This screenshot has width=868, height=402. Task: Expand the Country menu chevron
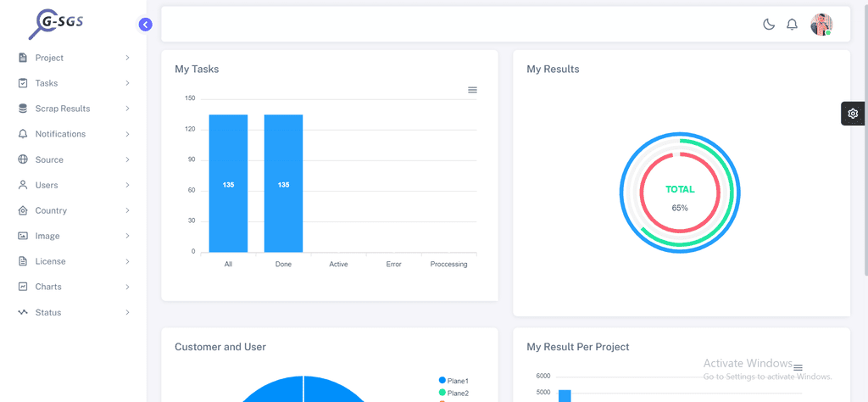tap(127, 210)
